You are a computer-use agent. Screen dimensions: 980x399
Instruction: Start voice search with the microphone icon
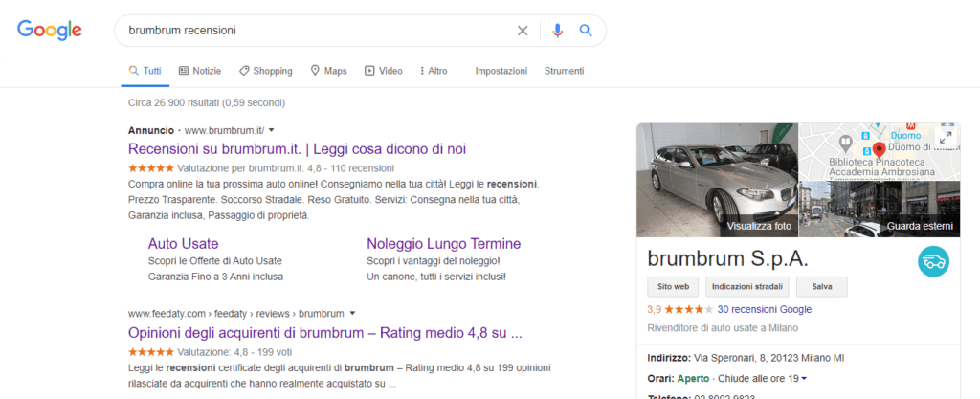(x=558, y=31)
